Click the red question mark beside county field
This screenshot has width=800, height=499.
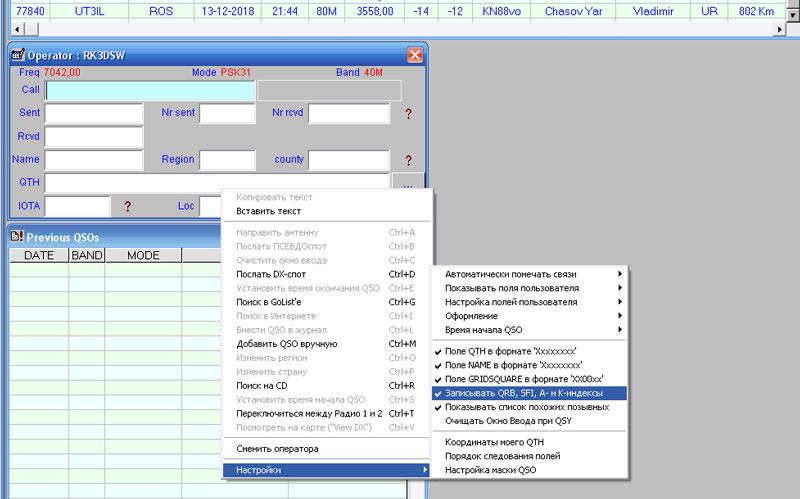[x=408, y=160]
